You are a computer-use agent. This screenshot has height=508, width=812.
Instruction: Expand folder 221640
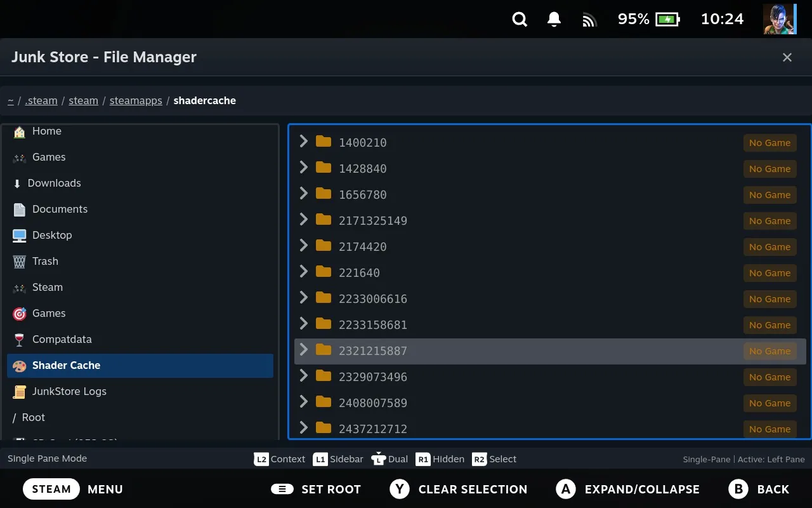tap(304, 271)
